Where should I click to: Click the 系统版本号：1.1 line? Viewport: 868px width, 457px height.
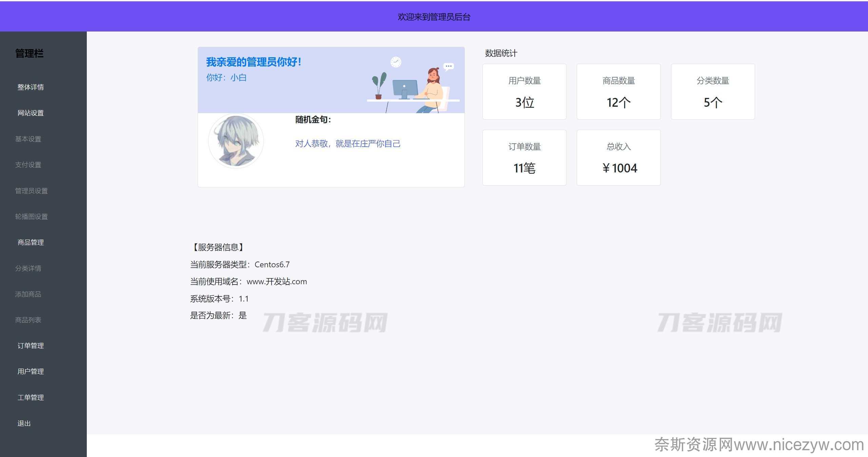219,299
